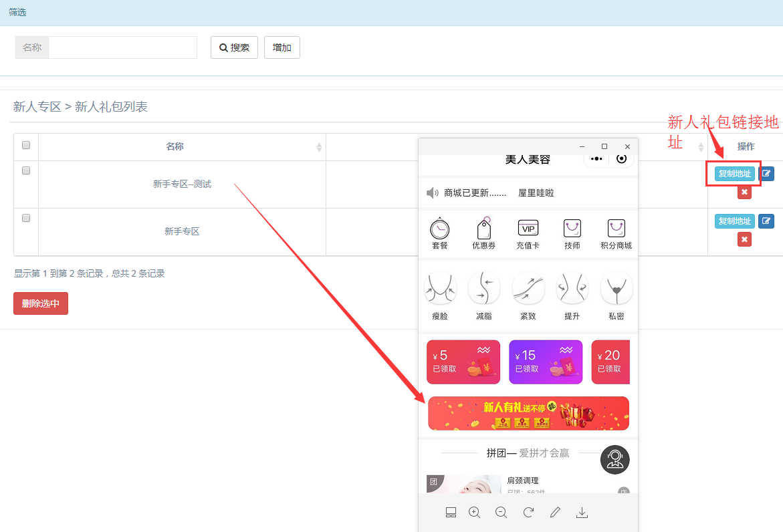
Task: Tap the 新人有礼送不停 banner
Action: [x=528, y=413]
